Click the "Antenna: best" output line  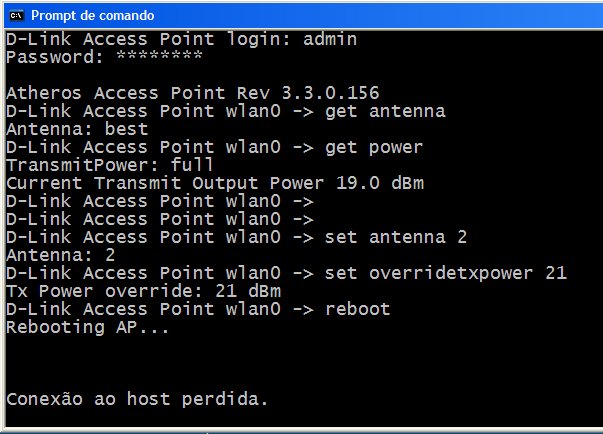tap(77, 129)
